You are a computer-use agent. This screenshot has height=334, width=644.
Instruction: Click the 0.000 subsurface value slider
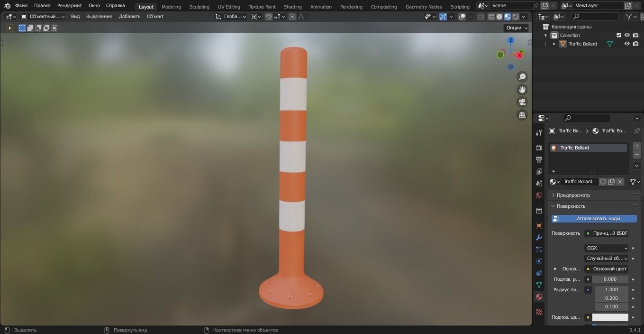[x=610, y=279]
